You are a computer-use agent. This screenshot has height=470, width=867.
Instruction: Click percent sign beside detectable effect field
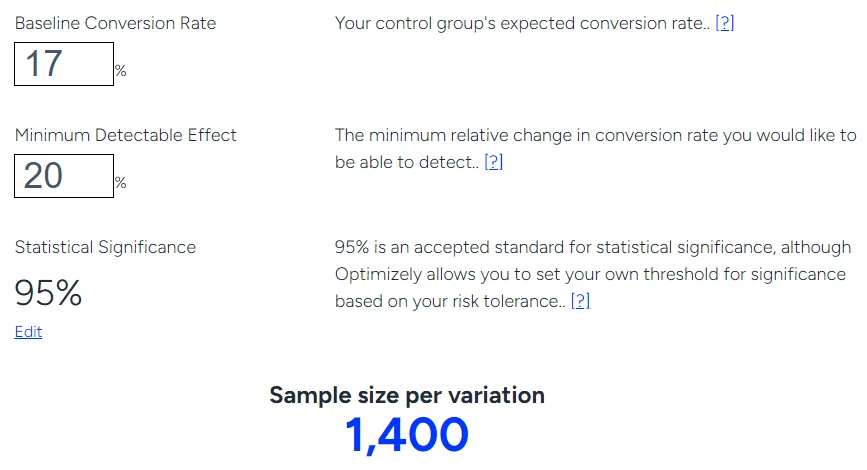[x=120, y=183]
